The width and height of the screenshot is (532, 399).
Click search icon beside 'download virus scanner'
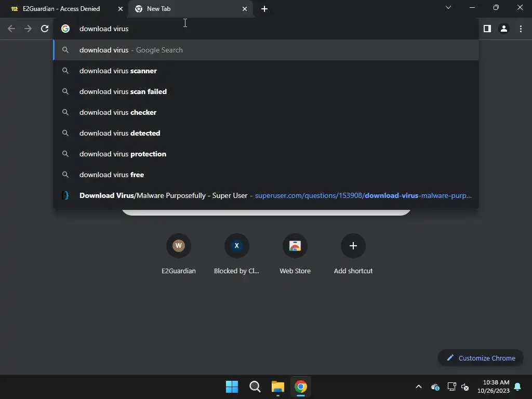(x=65, y=71)
